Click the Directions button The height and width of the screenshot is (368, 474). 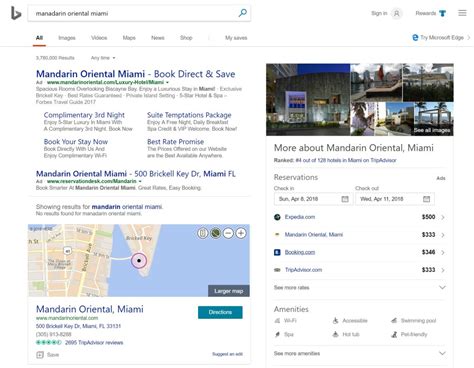point(220,312)
